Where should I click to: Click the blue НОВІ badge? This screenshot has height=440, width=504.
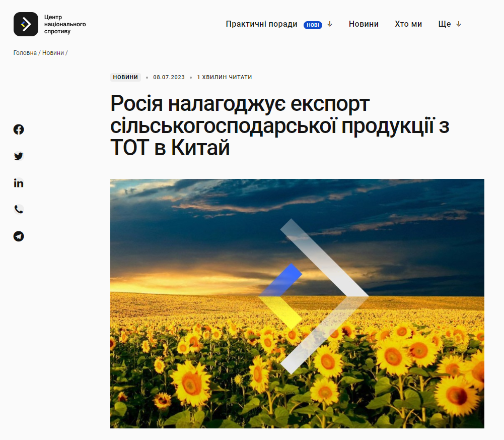point(313,25)
